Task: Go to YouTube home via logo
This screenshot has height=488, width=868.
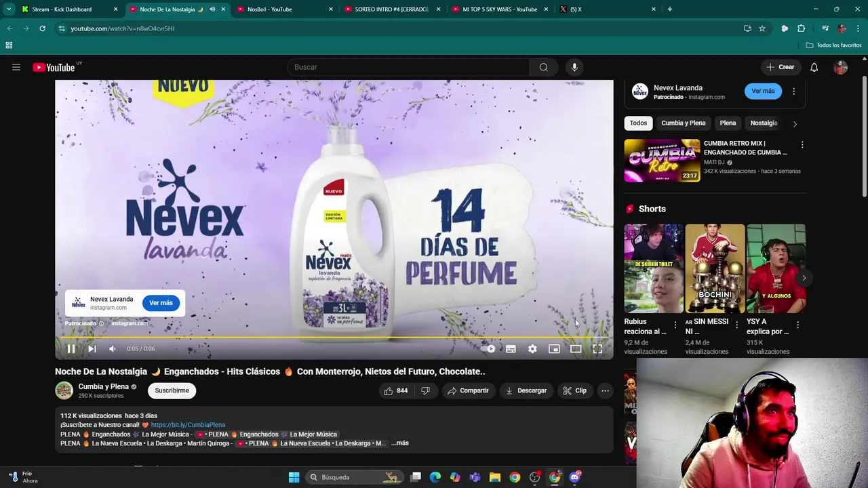Action: [x=54, y=67]
